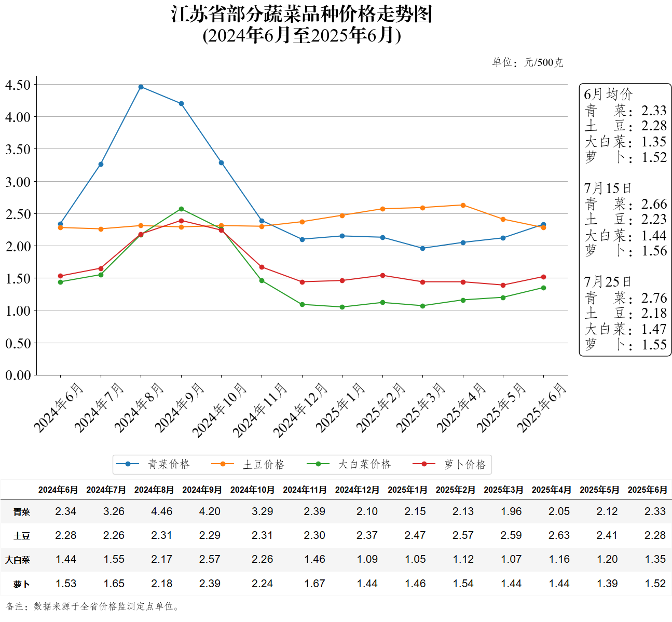The width and height of the screenshot is (672, 622).
Task: Click the 2025年1月 label on the x-axis
Action: (340, 408)
